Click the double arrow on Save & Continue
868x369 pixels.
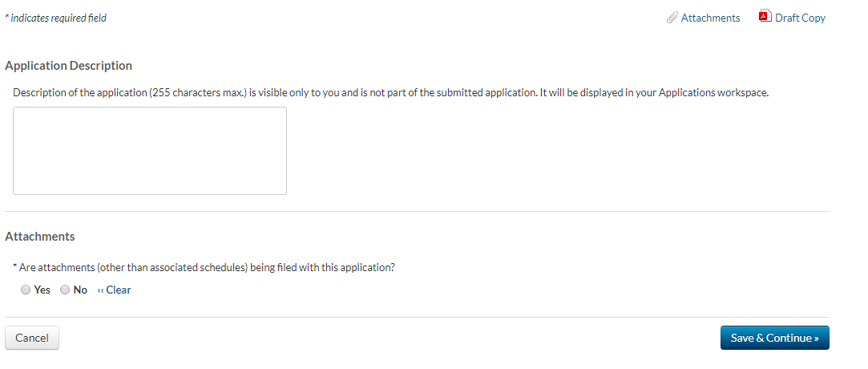tap(816, 339)
